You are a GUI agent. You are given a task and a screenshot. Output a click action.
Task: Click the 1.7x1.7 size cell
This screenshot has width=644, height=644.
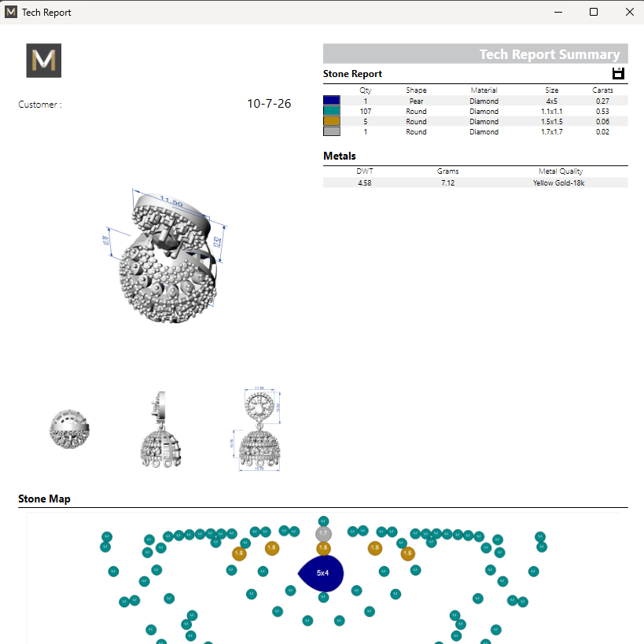(551, 132)
